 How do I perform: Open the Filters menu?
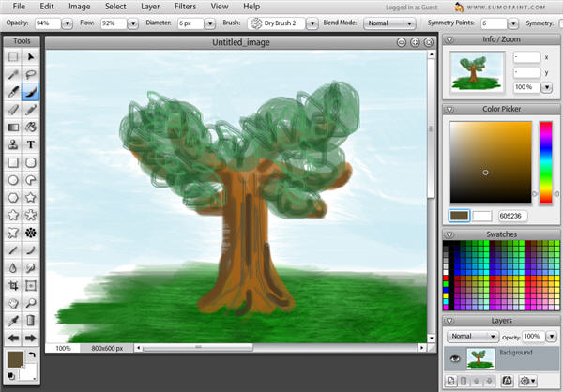click(x=184, y=7)
